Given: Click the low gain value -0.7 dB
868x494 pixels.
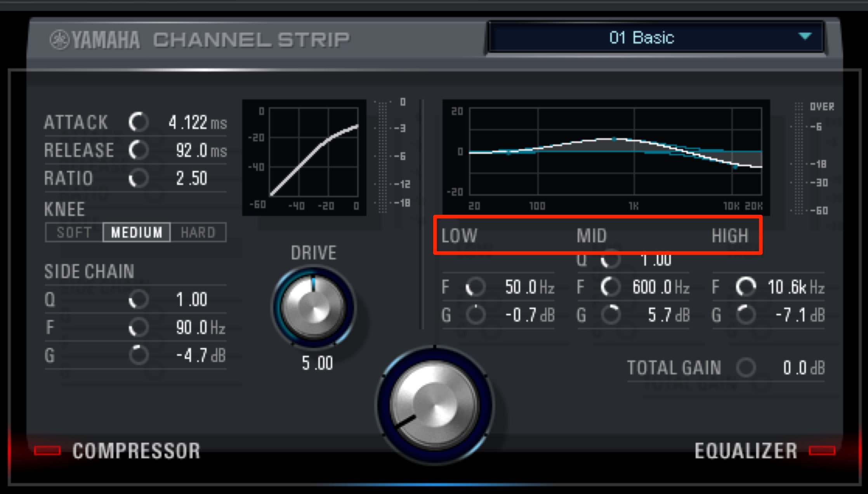Looking at the screenshot, I should point(530,315).
